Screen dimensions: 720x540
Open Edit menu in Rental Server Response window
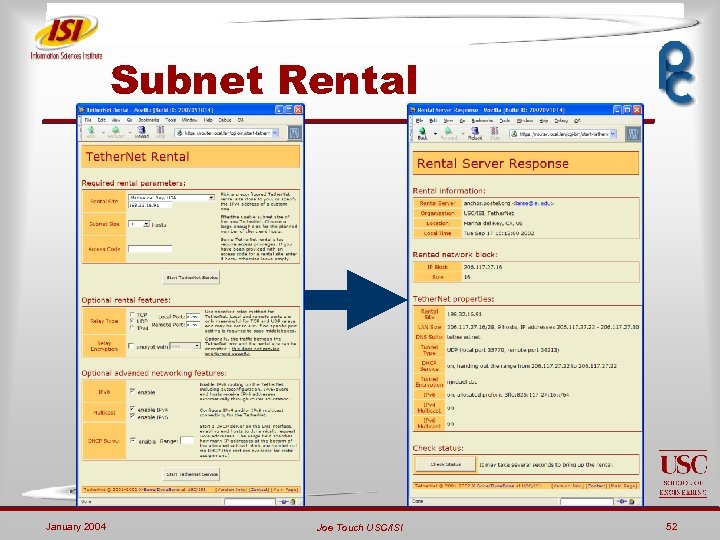[433, 120]
